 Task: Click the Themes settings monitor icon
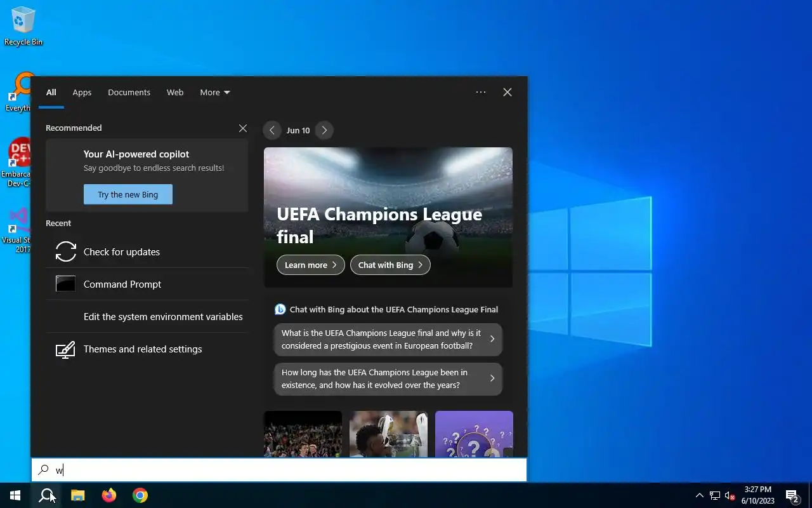(66, 349)
